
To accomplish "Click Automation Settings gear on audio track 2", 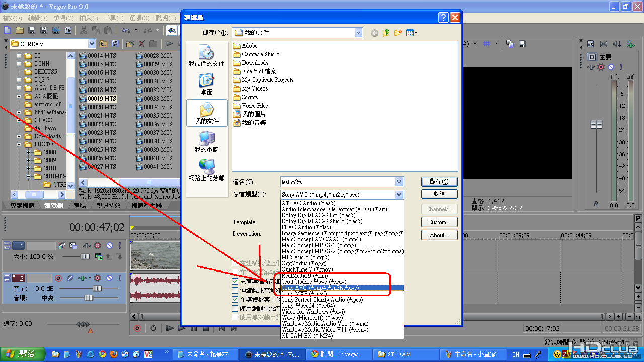I will (x=97, y=278).
